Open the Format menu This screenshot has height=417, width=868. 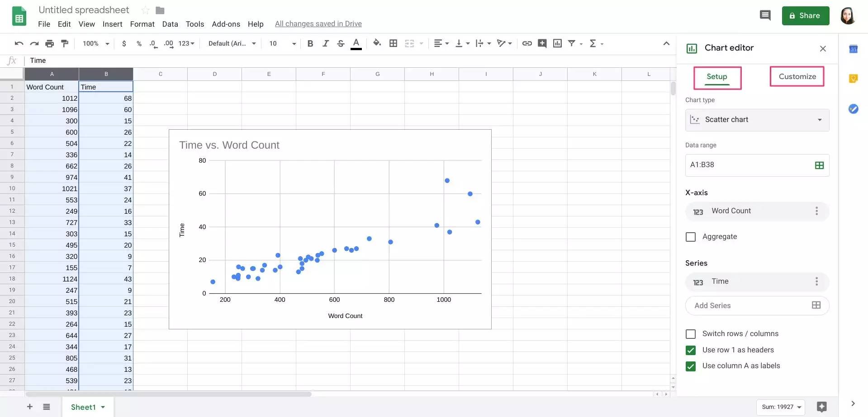pyautogui.click(x=142, y=24)
